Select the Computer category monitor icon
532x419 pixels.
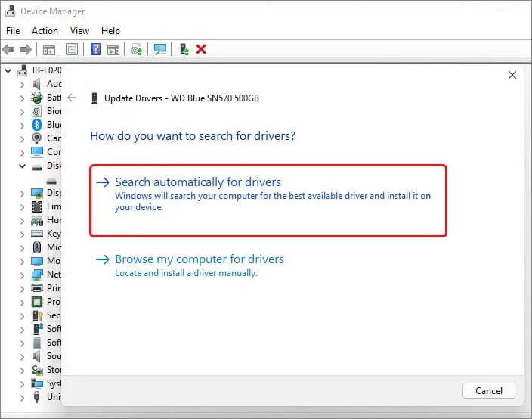pos(36,152)
